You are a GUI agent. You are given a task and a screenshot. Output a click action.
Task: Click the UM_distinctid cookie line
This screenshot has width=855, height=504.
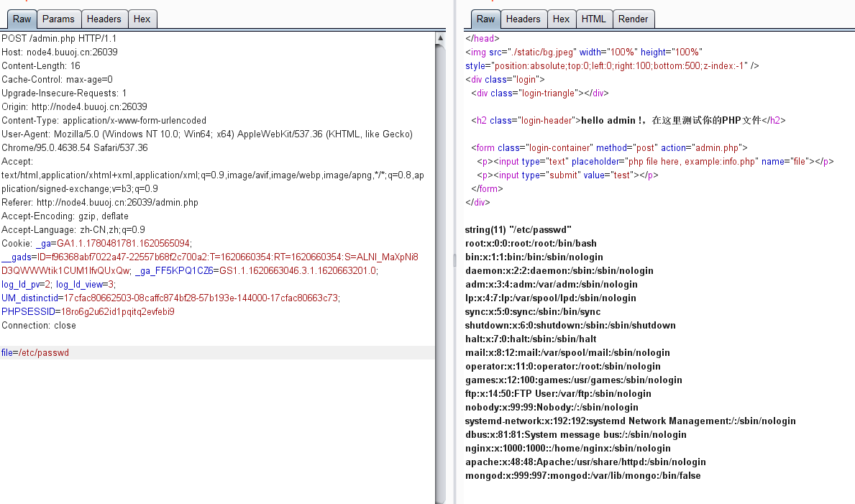[x=170, y=298]
